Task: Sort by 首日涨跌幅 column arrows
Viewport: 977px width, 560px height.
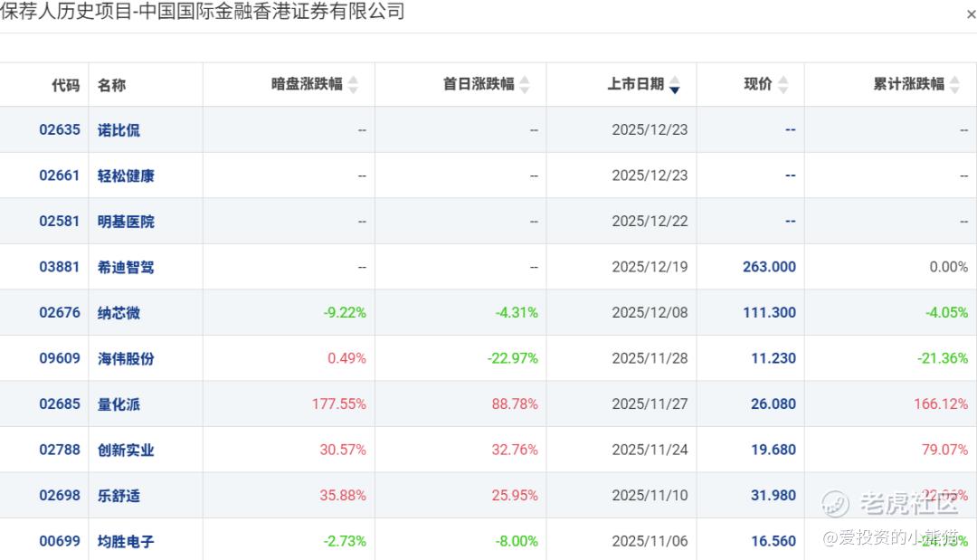Action: pyautogui.click(x=525, y=84)
